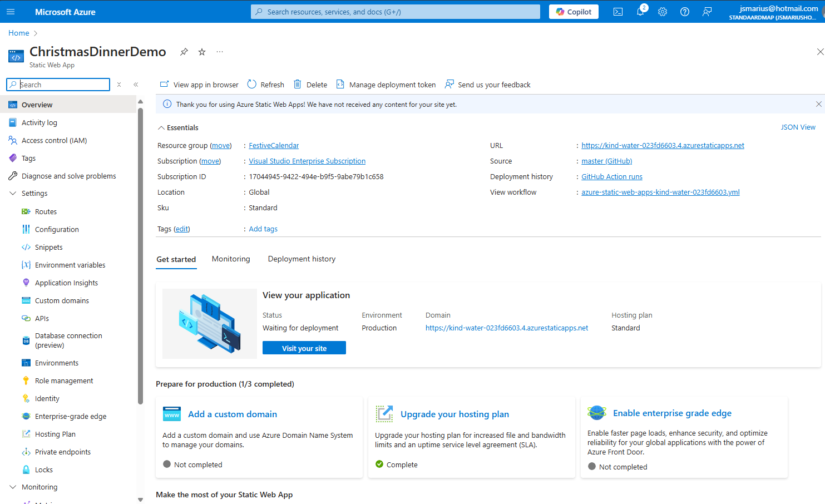Open JSON View

(798, 127)
